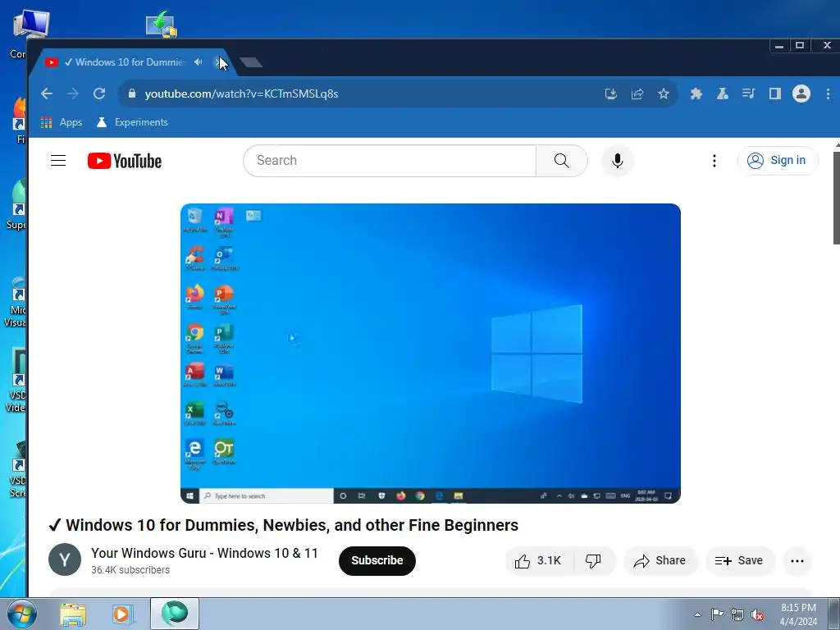This screenshot has width=840, height=630.
Task: Open the Apps bookmark shortcut
Action: (62, 122)
